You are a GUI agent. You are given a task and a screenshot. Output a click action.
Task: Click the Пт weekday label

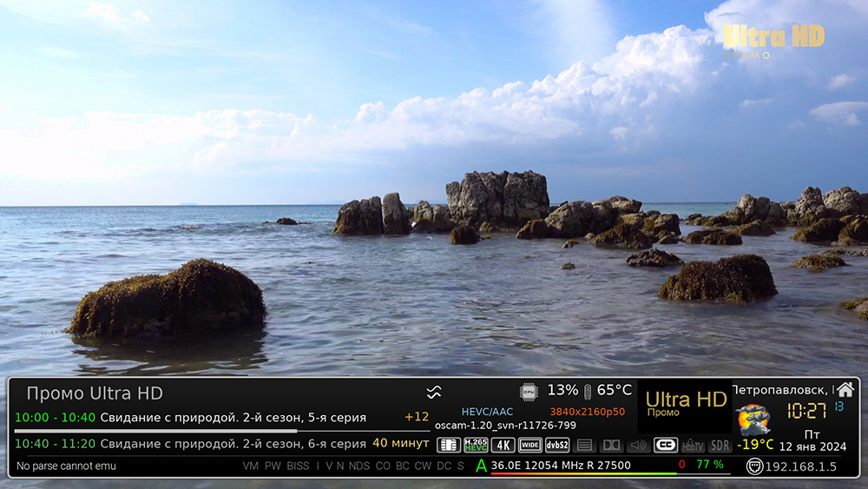(812, 435)
